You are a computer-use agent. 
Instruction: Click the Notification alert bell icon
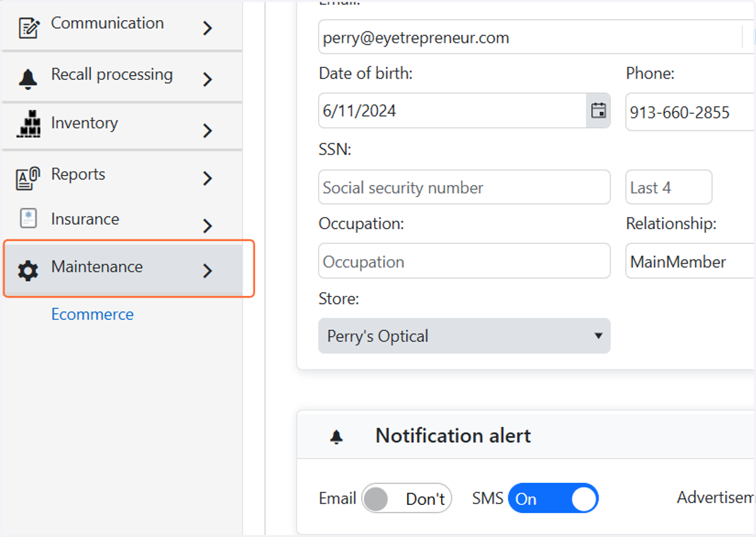pos(337,437)
